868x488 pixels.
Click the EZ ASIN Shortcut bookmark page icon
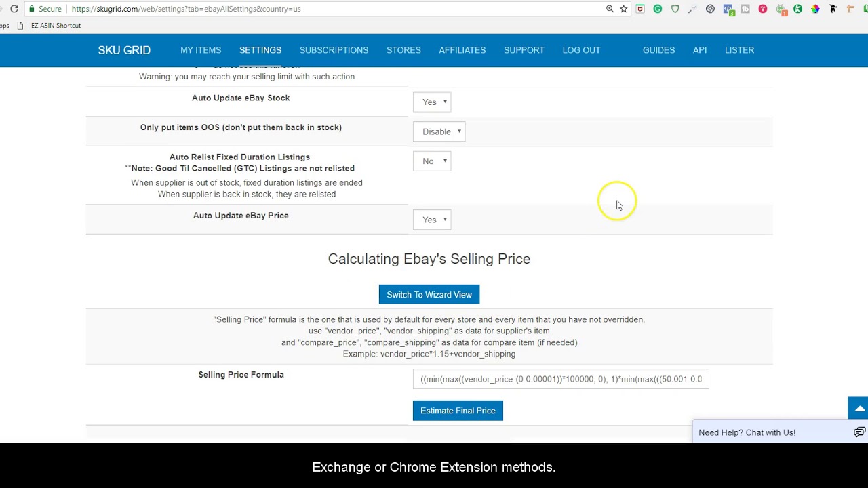click(20, 26)
